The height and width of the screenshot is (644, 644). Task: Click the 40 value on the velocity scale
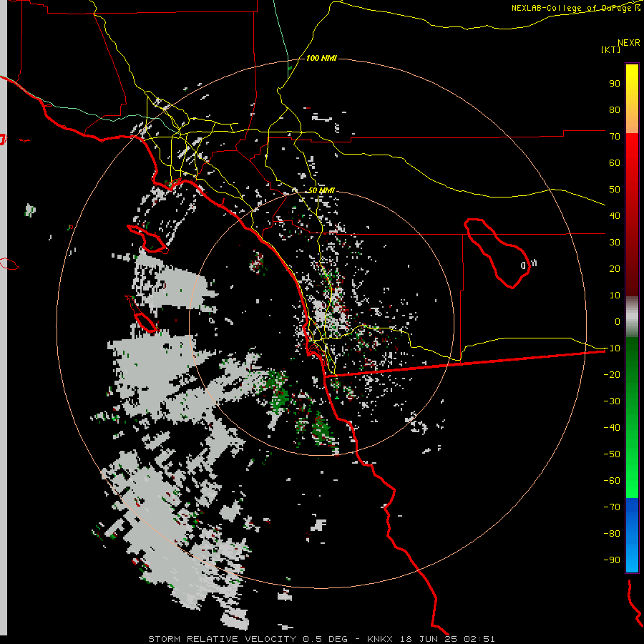point(615,215)
